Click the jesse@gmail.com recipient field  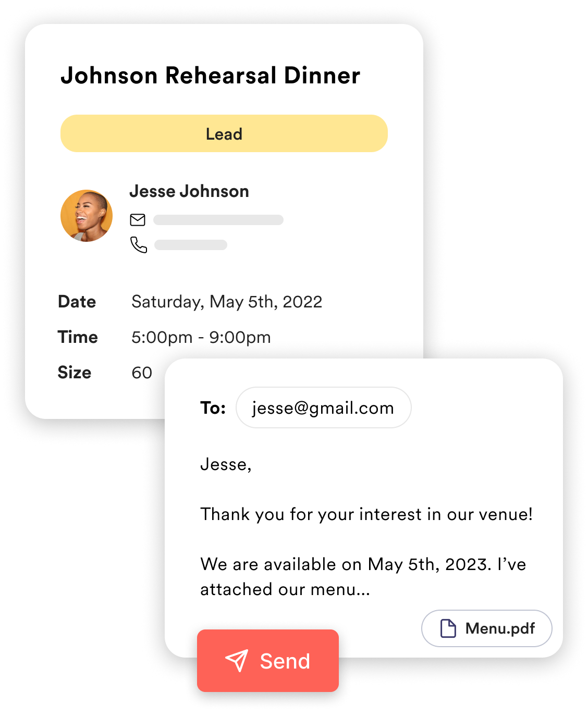click(324, 407)
